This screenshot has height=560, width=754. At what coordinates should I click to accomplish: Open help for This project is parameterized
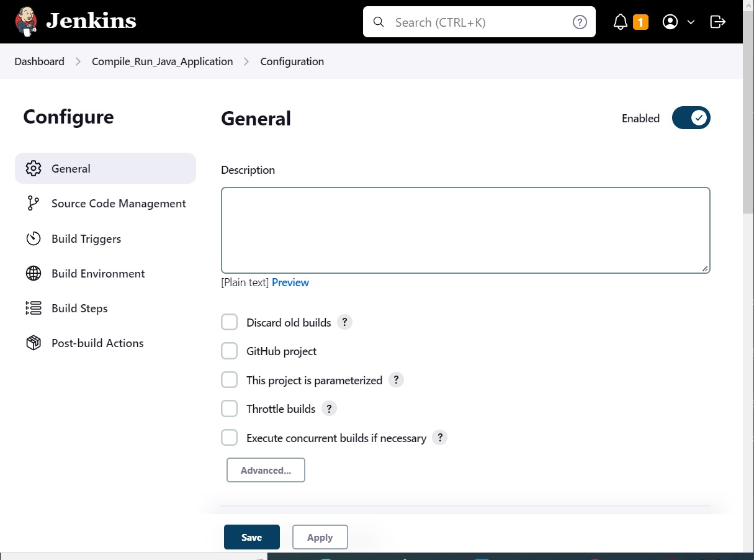pyautogui.click(x=396, y=380)
